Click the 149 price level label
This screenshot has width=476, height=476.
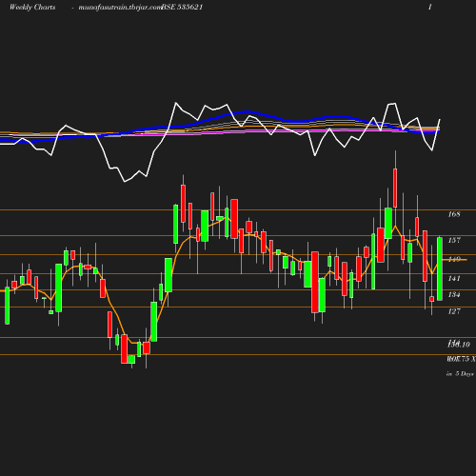[x=454, y=259]
